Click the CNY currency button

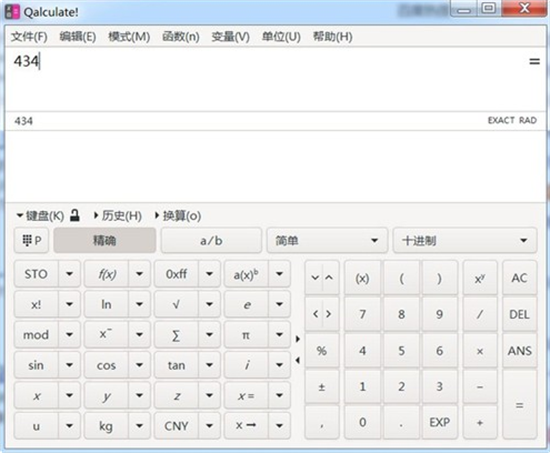176,426
